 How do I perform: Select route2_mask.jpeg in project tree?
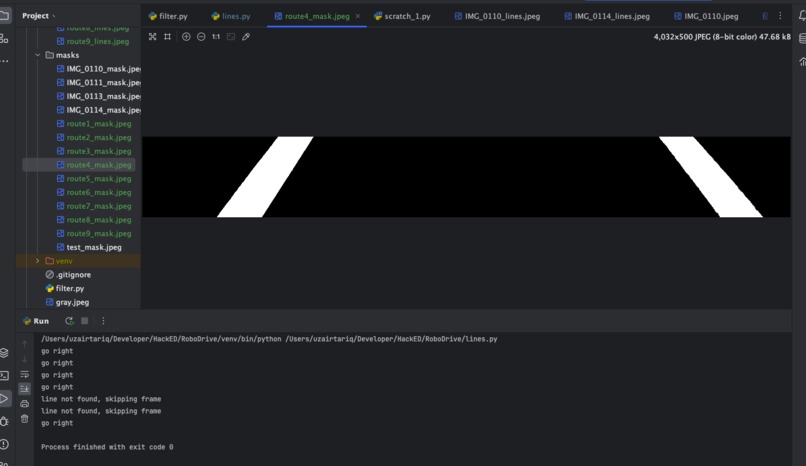click(94, 138)
